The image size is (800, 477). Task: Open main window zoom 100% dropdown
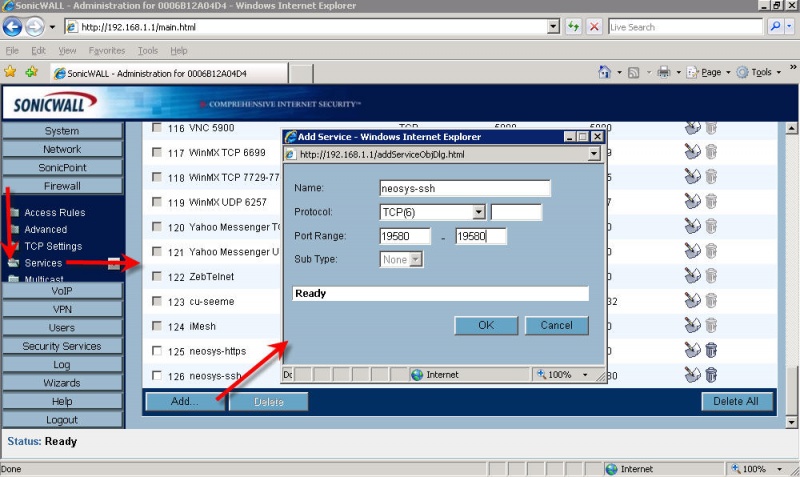point(780,469)
